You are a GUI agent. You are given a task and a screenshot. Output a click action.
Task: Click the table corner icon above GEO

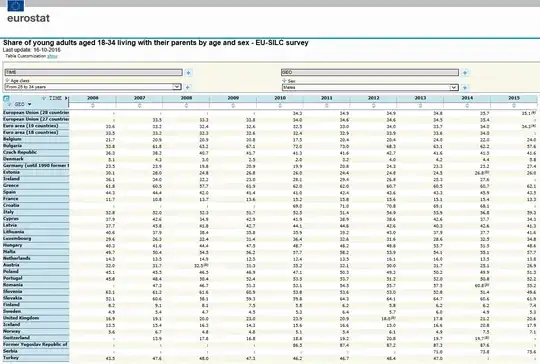[6, 98]
